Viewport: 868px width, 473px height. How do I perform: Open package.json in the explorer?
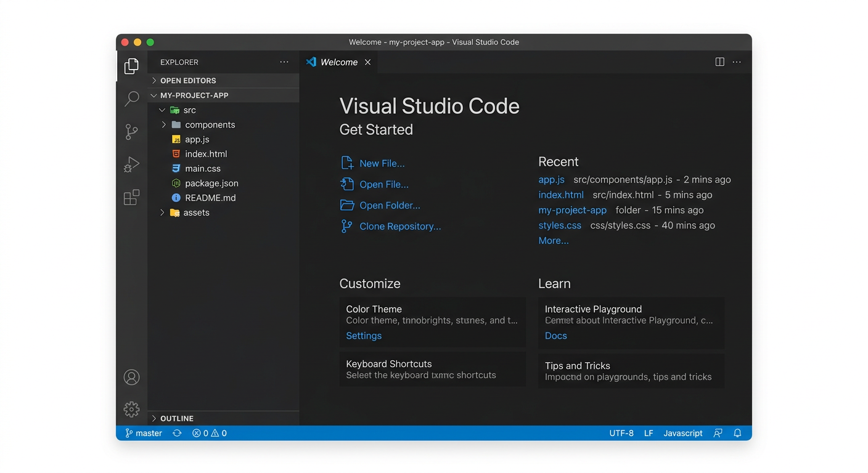[x=211, y=184]
